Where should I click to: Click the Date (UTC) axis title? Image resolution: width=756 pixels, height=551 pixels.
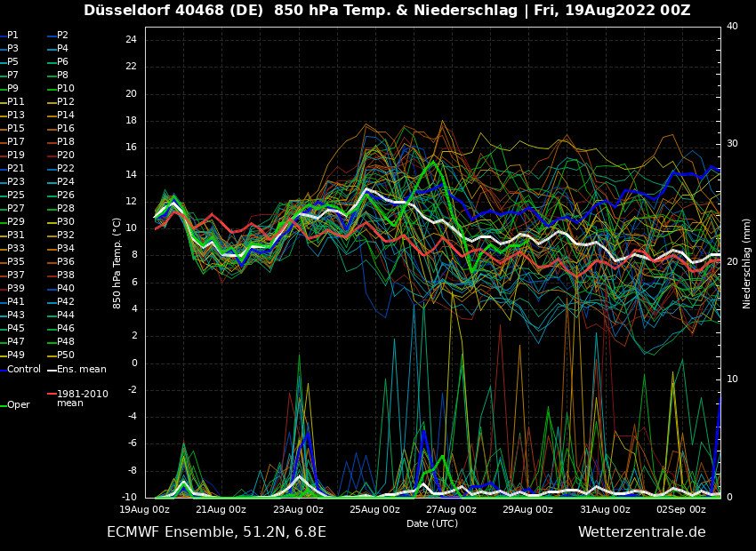[432, 524]
